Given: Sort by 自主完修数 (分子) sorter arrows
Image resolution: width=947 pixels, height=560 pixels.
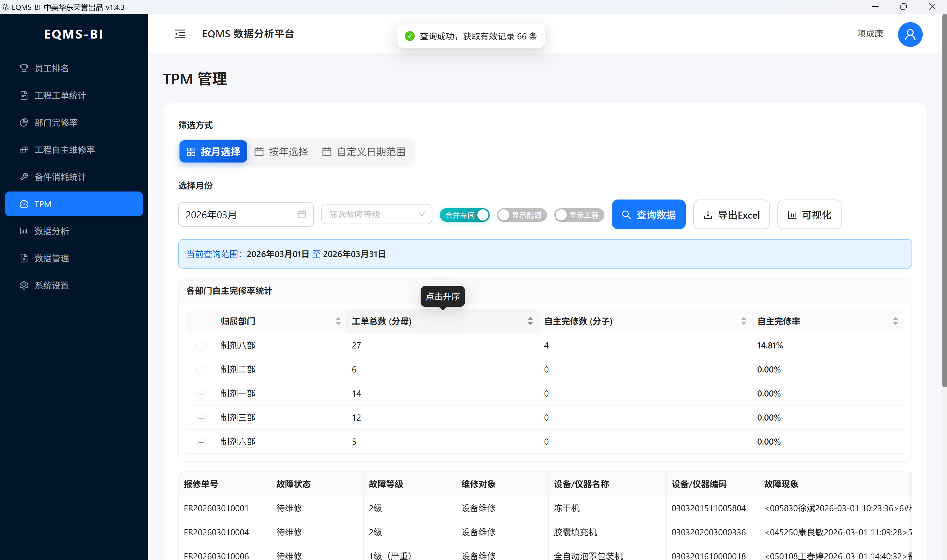Looking at the screenshot, I should coord(744,321).
